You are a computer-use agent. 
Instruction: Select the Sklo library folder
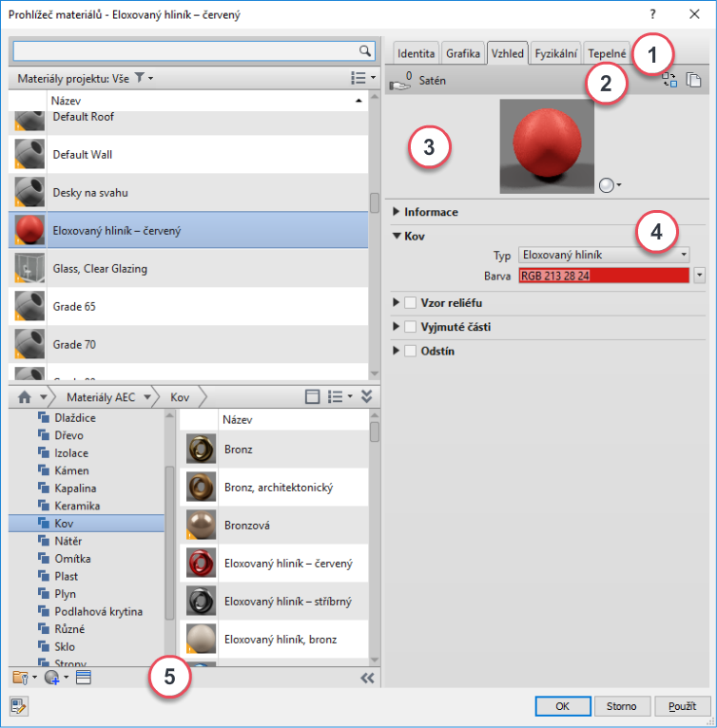65,647
